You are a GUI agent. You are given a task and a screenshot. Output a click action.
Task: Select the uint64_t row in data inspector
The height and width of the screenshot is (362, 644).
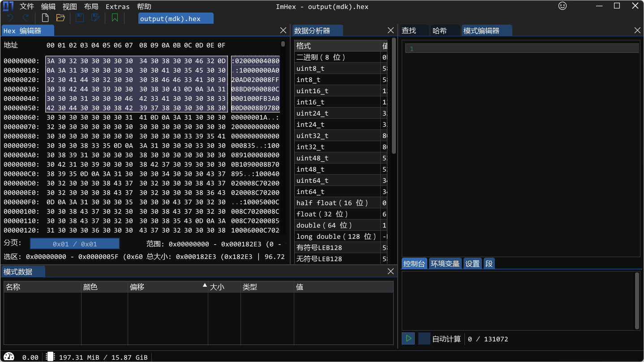[341, 180]
